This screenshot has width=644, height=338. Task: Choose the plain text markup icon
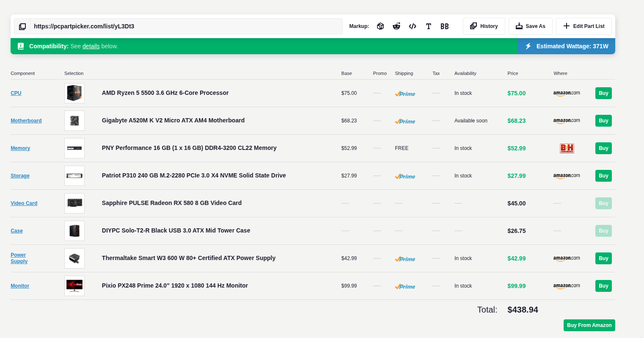click(429, 26)
